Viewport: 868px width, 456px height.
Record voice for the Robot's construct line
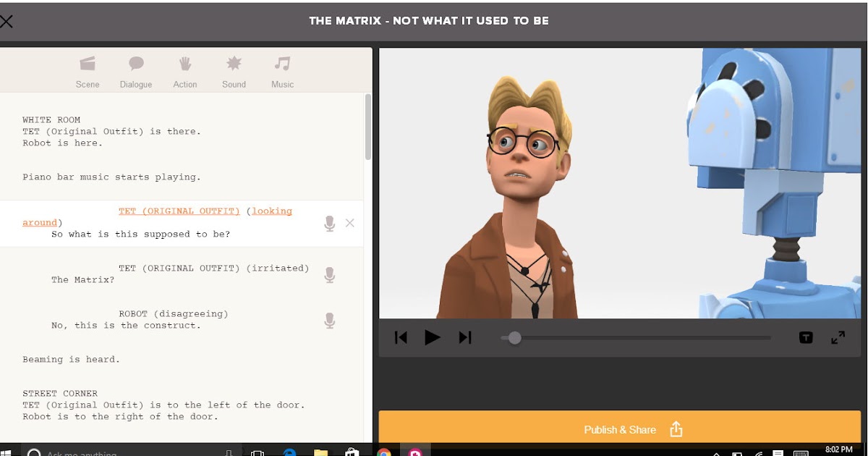[x=330, y=321]
